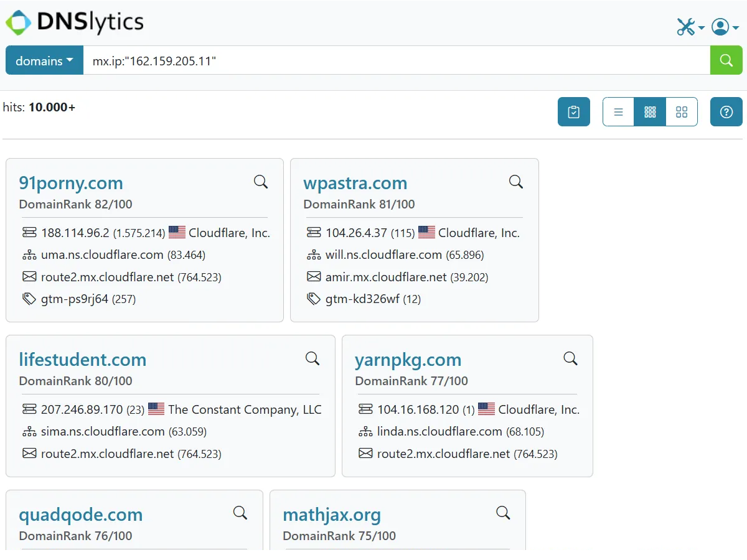
Task: Click US flag on yarnpkg.com card
Action: pyautogui.click(x=487, y=409)
